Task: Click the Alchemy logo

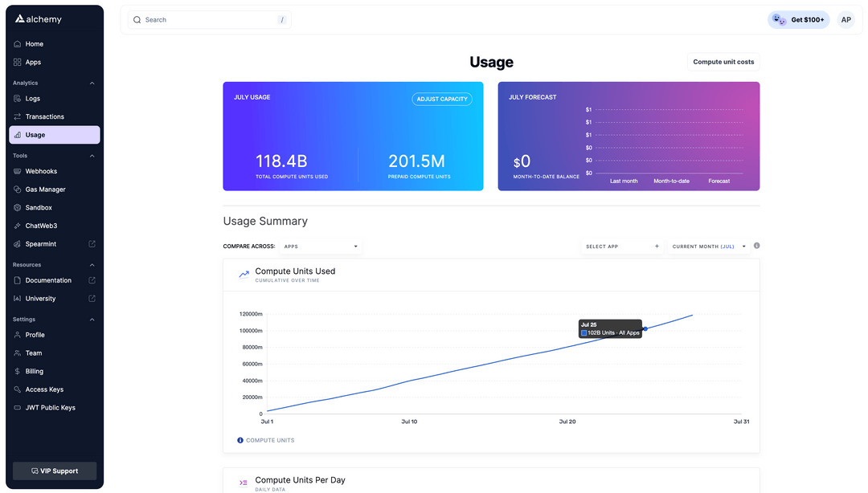Action: (x=39, y=18)
